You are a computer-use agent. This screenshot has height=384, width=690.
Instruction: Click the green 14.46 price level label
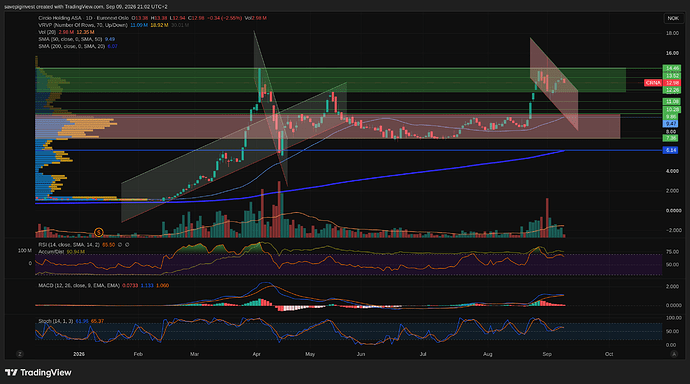coord(672,68)
